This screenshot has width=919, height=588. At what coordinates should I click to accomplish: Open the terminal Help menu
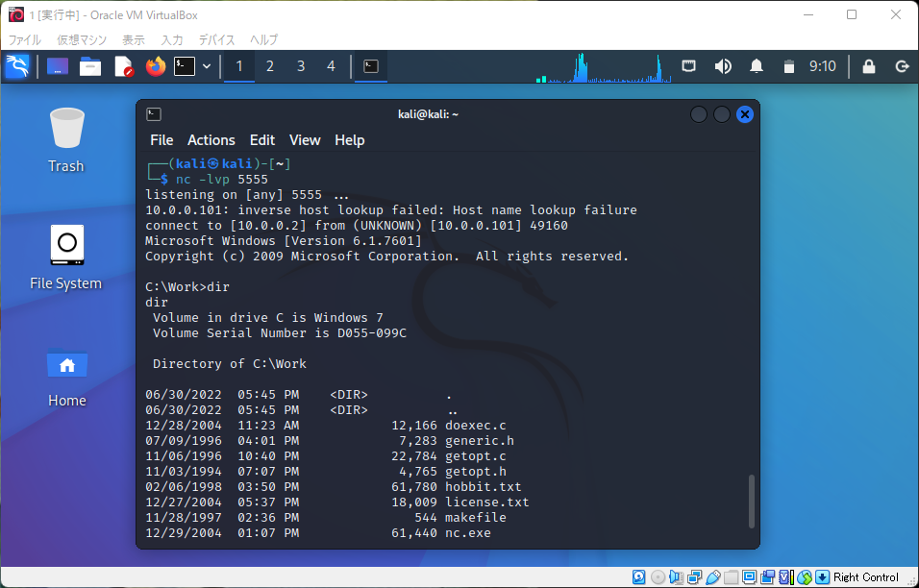coord(349,140)
